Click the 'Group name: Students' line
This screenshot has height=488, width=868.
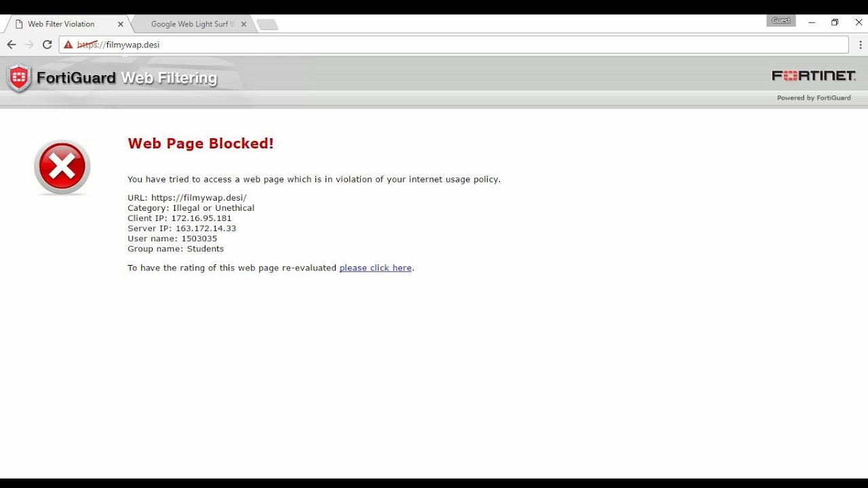pos(176,249)
